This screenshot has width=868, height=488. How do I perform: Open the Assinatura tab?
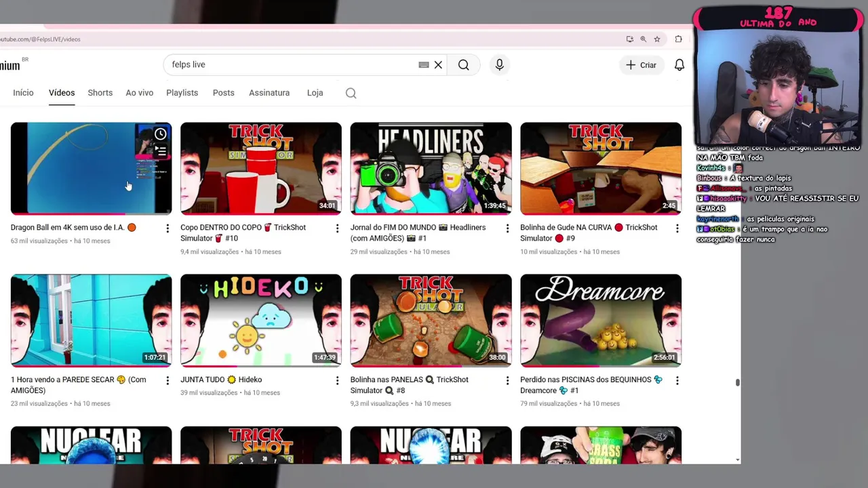click(x=269, y=93)
